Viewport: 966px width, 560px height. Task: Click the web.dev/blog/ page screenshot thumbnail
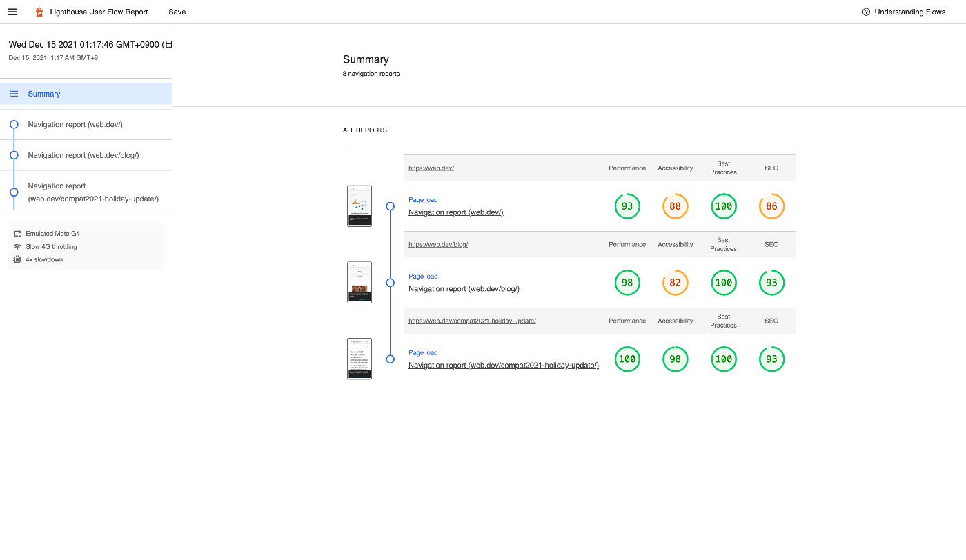coord(359,282)
